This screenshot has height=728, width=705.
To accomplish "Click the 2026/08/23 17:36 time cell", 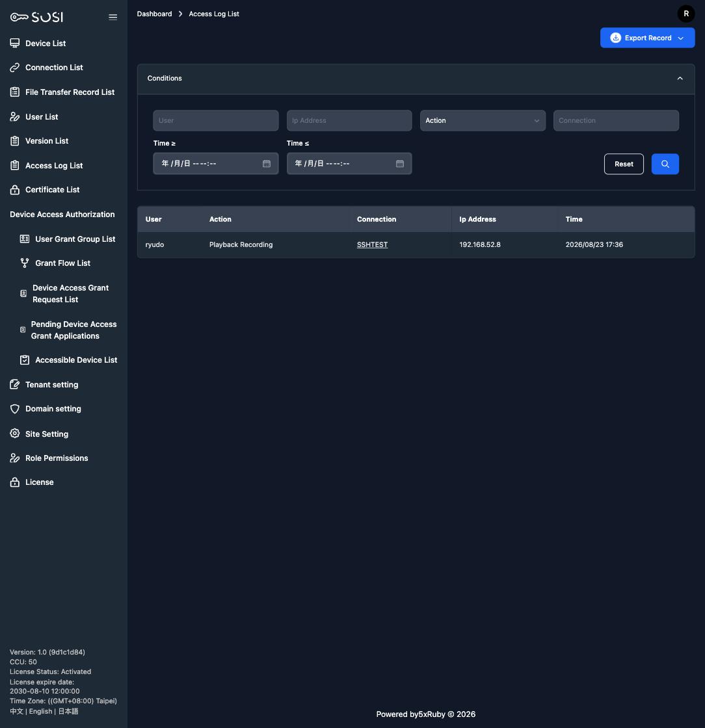I will click(x=594, y=244).
